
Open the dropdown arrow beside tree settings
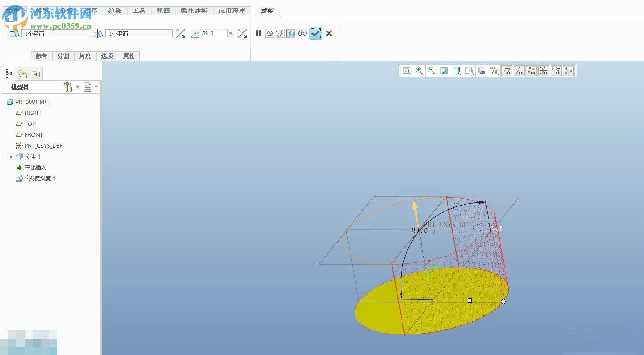77,87
